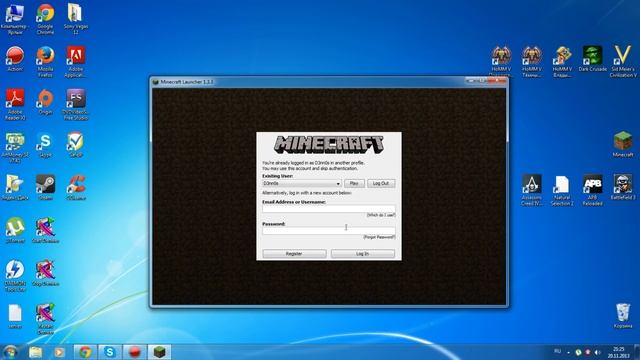Open the media player taskbar icon
The image size is (640, 360).
(x=60, y=352)
